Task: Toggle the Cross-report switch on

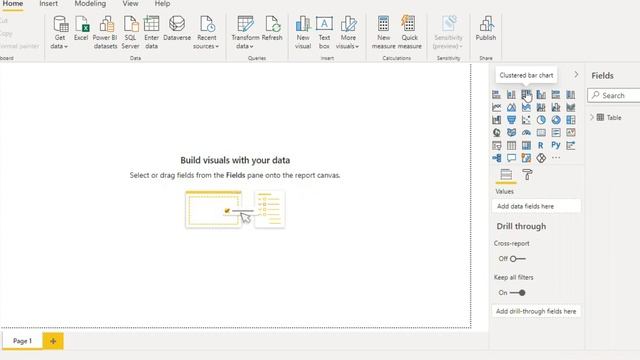Action: point(518,259)
